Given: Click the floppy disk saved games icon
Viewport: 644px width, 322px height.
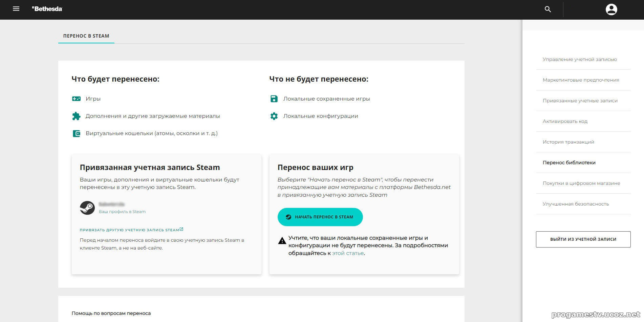Looking at the screenshot, I should [274, 99].
